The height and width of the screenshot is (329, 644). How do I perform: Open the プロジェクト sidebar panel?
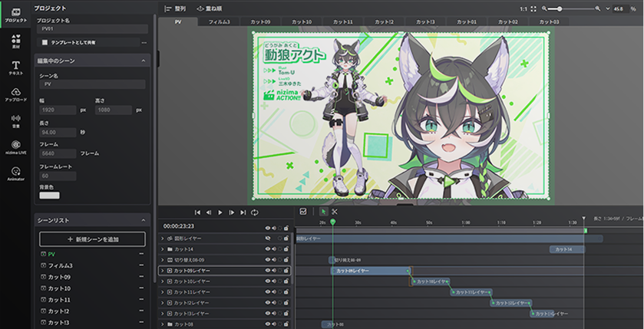[x=15, y=15]
